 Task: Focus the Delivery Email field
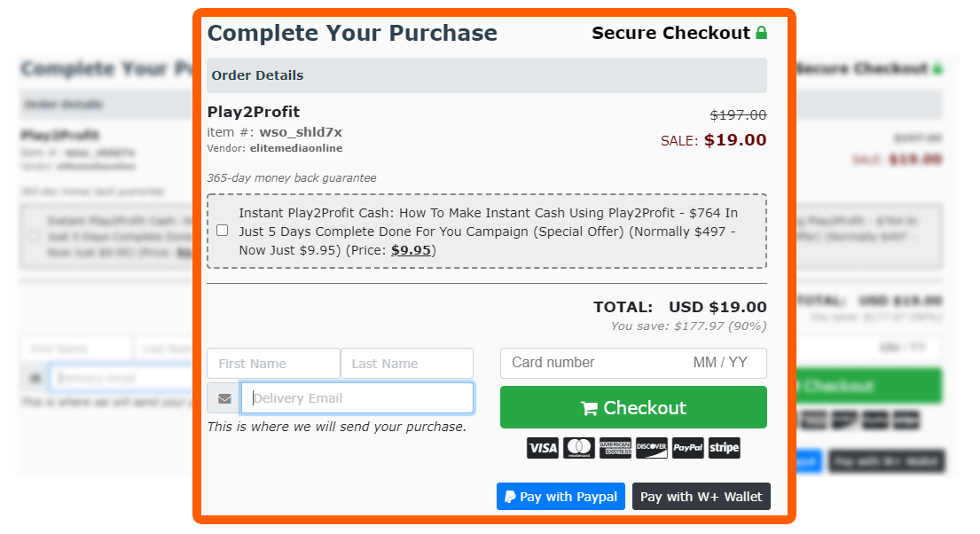coord(357,398)
